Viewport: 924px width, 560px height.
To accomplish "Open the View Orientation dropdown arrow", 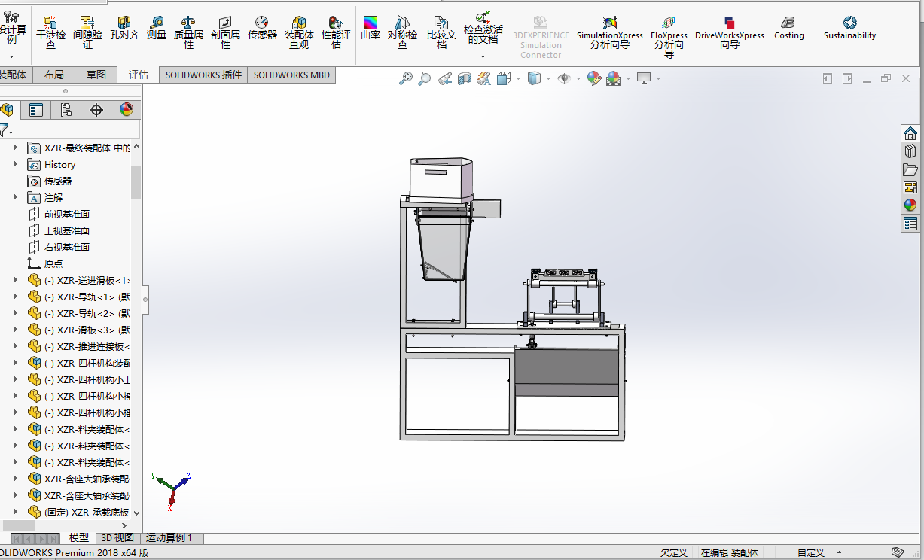I will pos(518,78).
